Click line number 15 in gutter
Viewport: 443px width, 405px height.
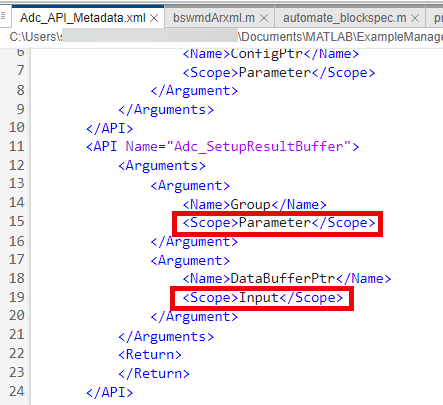tap(17, 221)
